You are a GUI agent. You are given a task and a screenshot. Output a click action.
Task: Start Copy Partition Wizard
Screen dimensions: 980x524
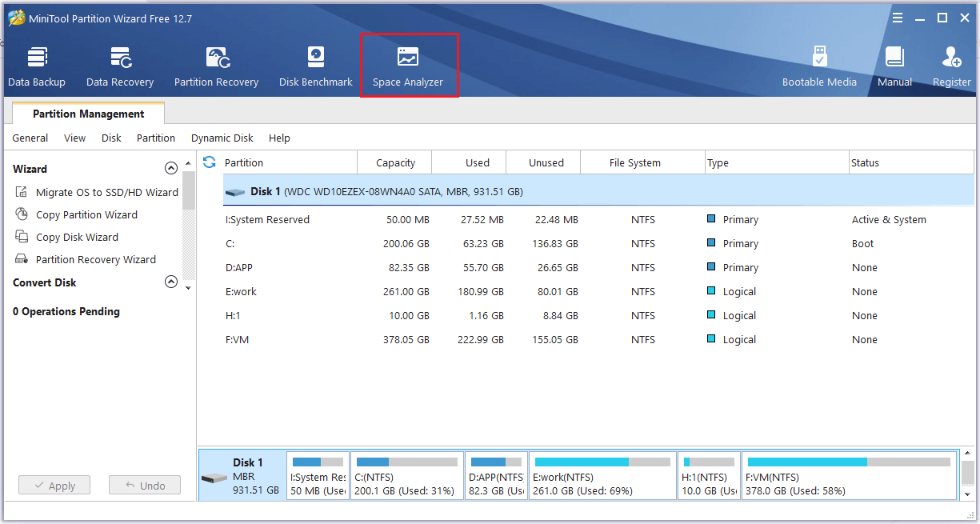[x=86, y=214]
